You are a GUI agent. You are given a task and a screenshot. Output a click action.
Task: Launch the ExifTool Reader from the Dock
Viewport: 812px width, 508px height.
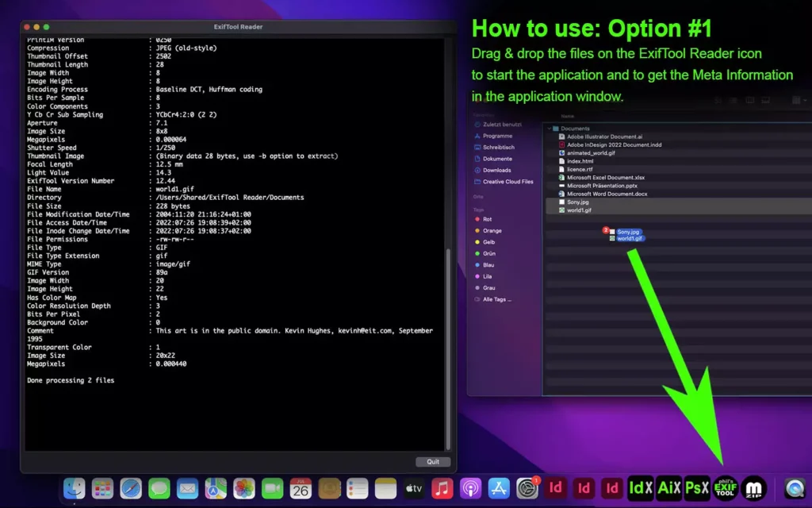(x=725, y=488)
